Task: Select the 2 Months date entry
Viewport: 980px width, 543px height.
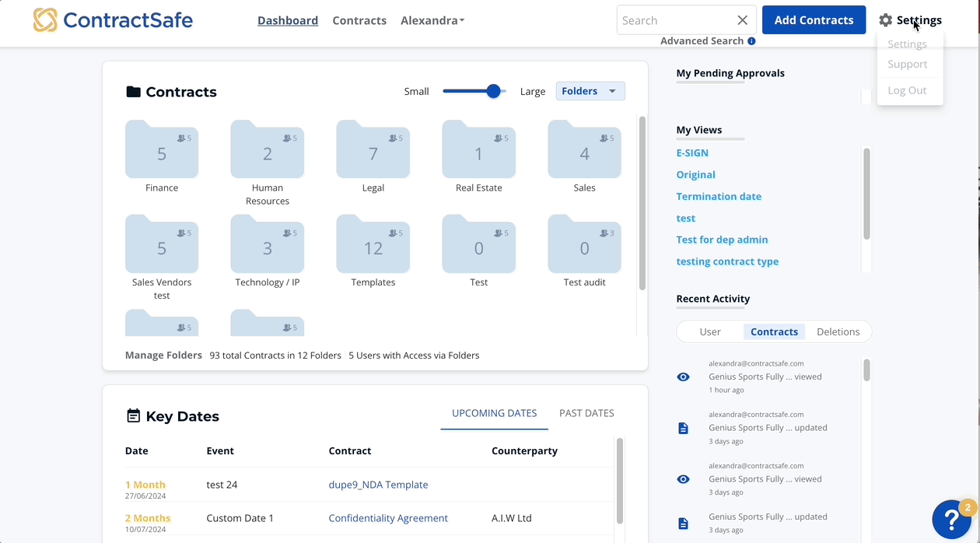Action: [148, 518]
